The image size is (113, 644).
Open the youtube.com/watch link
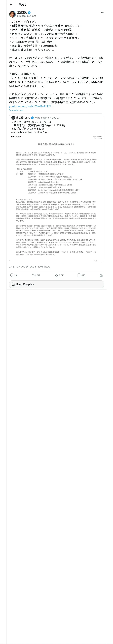pos(31,106)
